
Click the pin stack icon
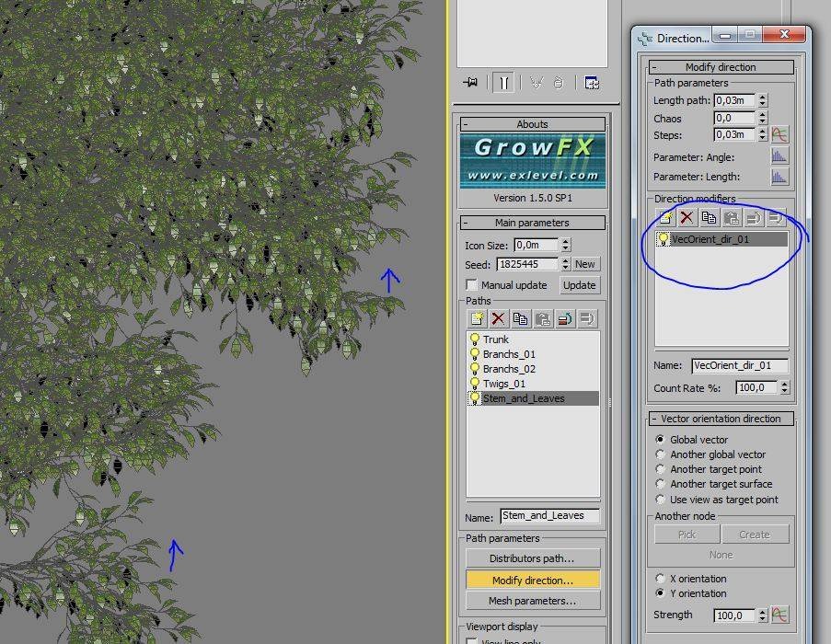(x=470, y=83)
